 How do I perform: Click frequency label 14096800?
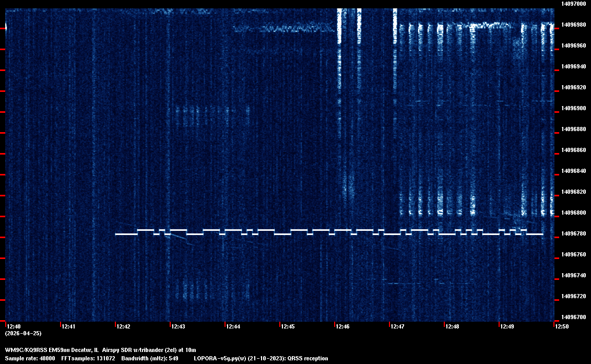point(574,213)
